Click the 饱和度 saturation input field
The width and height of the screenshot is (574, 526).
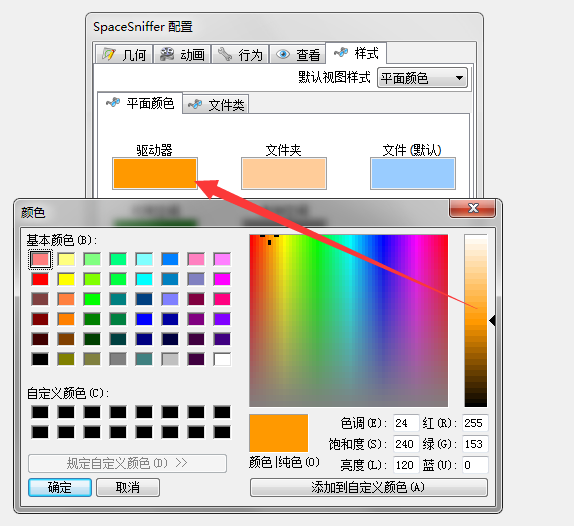(406, 444)
